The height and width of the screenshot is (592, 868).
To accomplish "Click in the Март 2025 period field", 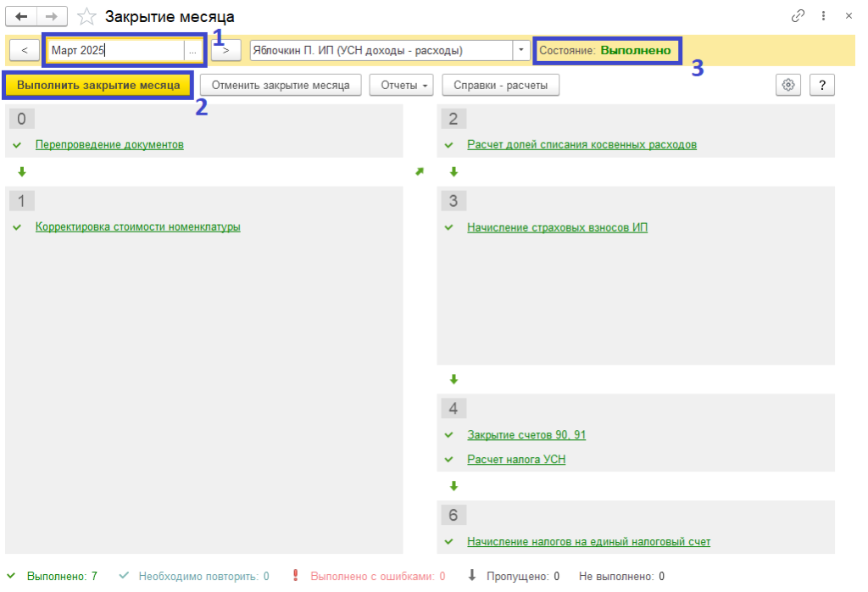I will pyautogui.click(x=114, y=50).
